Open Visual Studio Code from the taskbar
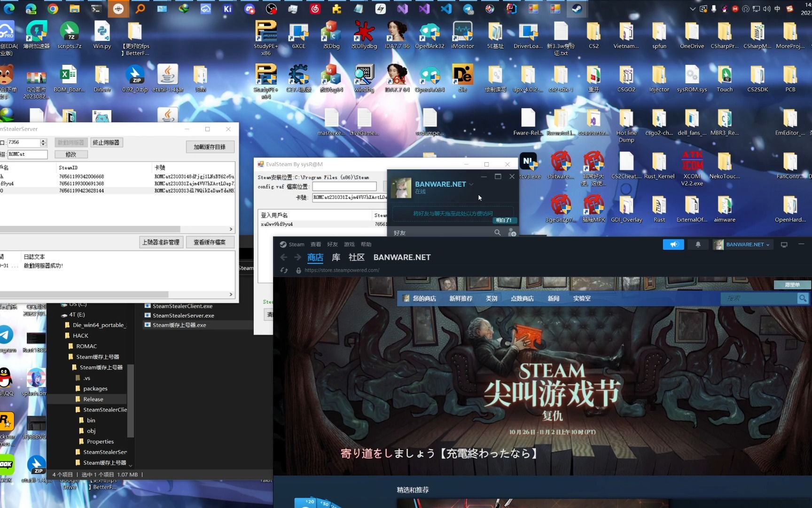Viewport: 812px width, 508px height. tap(446, 8)
